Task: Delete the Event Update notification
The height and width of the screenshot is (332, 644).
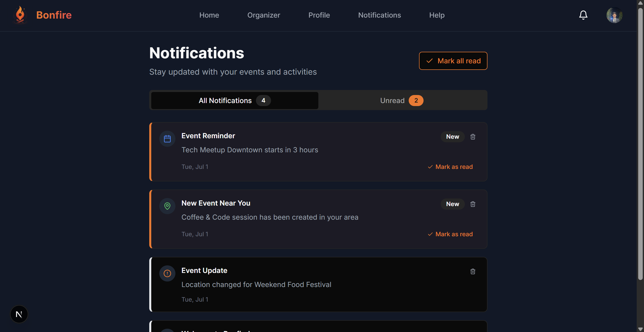Action: [473, 271]
